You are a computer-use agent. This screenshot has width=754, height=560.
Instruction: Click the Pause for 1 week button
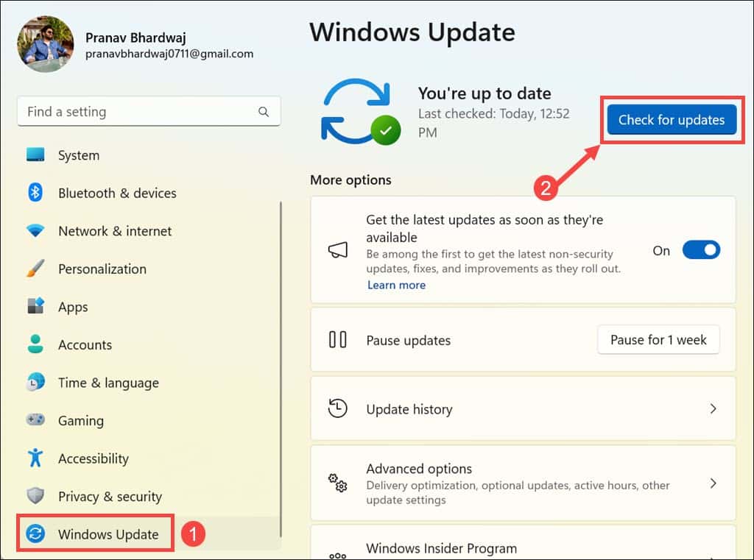[x=658, y=340]
